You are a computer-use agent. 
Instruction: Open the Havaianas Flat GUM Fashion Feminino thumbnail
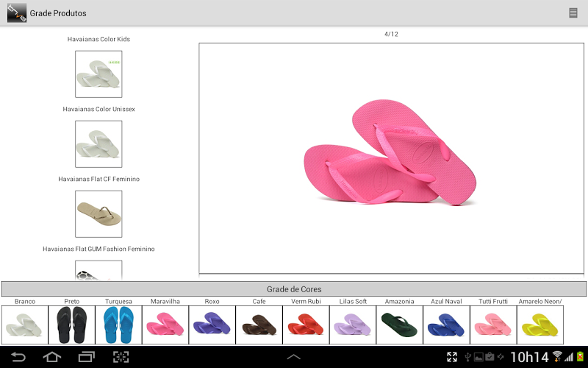coord(98,270)
